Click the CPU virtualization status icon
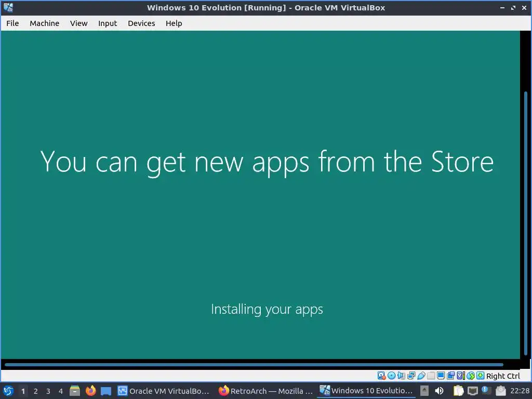 pos(460,376)
